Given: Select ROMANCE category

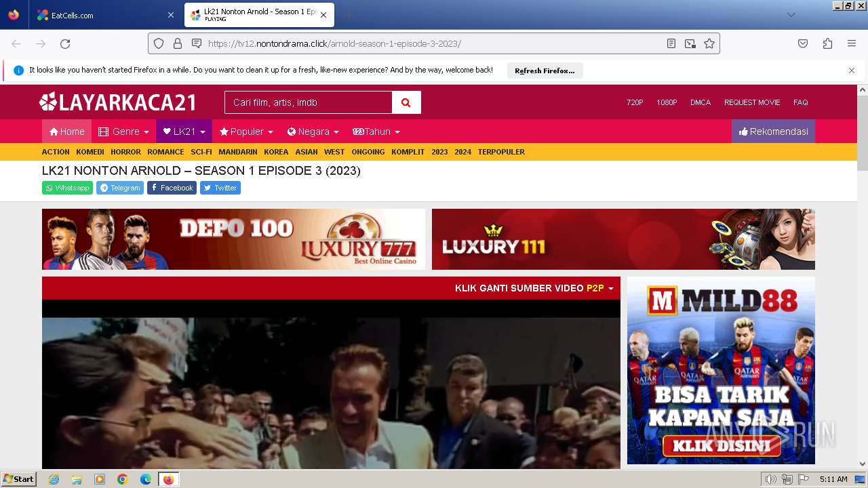Looking at the screenshot, I should pyautogui.click(x=165, y=152).
